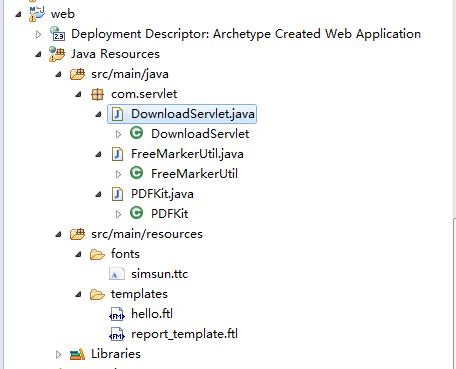The width and height of the screenshot is (456, 369).
Task: Click the PDFKit class icon
Action: coord(137,213)
